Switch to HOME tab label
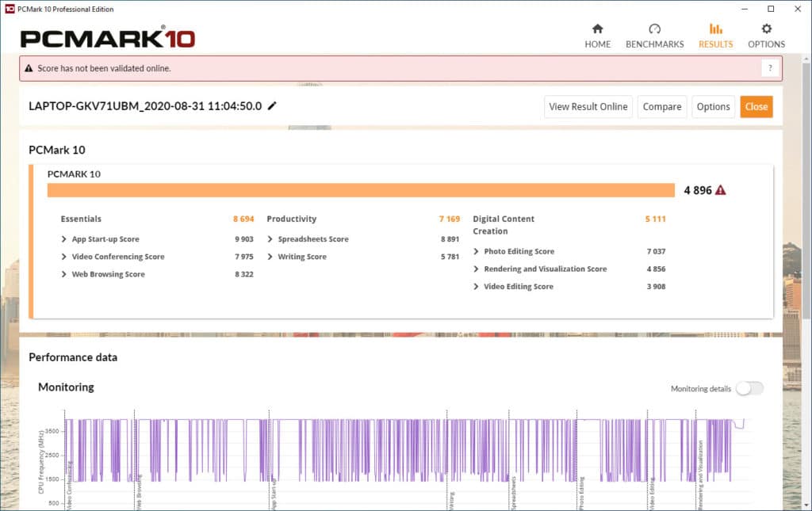The image size is (812, 511). click(598, 44)
